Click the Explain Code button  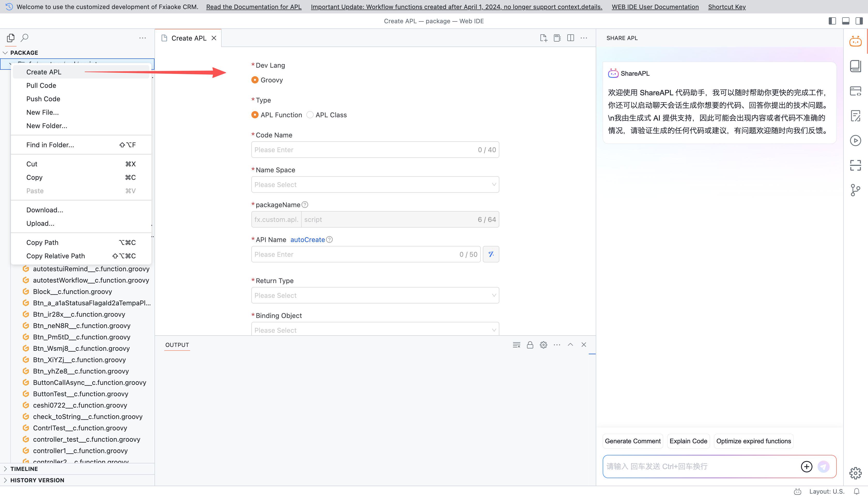[688, 441]
